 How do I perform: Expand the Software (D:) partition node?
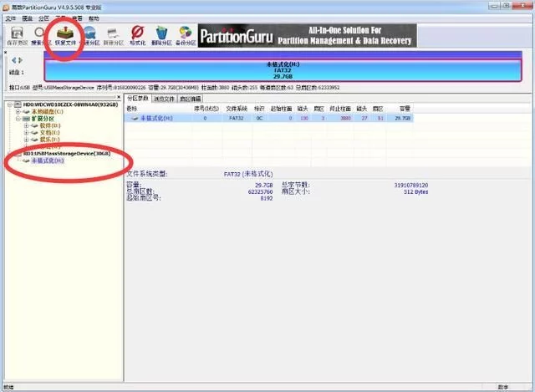tap(26, 125)
